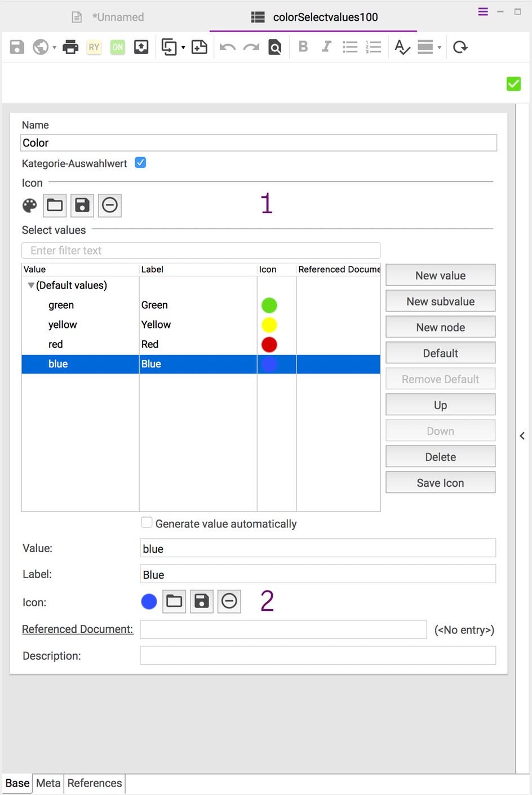Select the colorSelectvalues100 tab
The height and width of the screenshot is (795, 532).
tap(314, 17)
